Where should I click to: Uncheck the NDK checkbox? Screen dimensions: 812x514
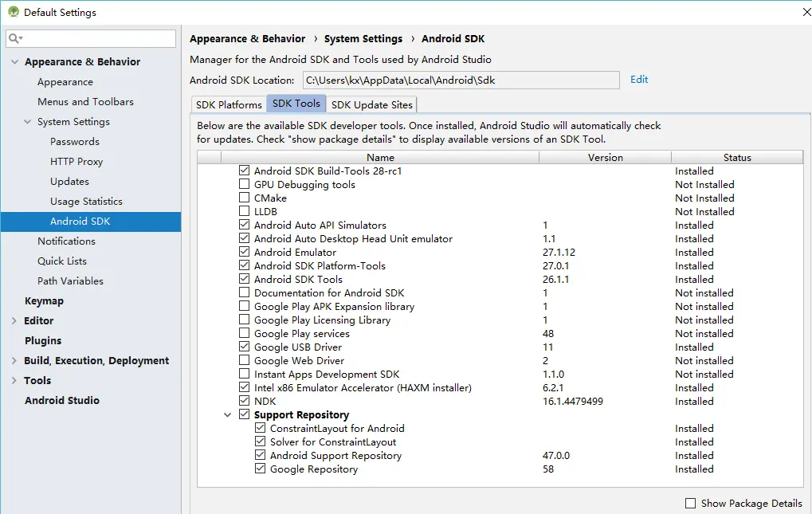click(x=245, y=402)
